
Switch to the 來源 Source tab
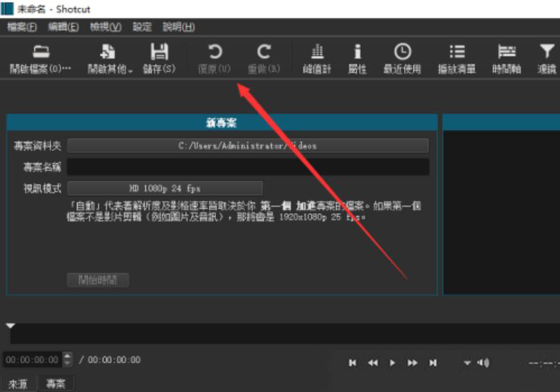point(18,383)
